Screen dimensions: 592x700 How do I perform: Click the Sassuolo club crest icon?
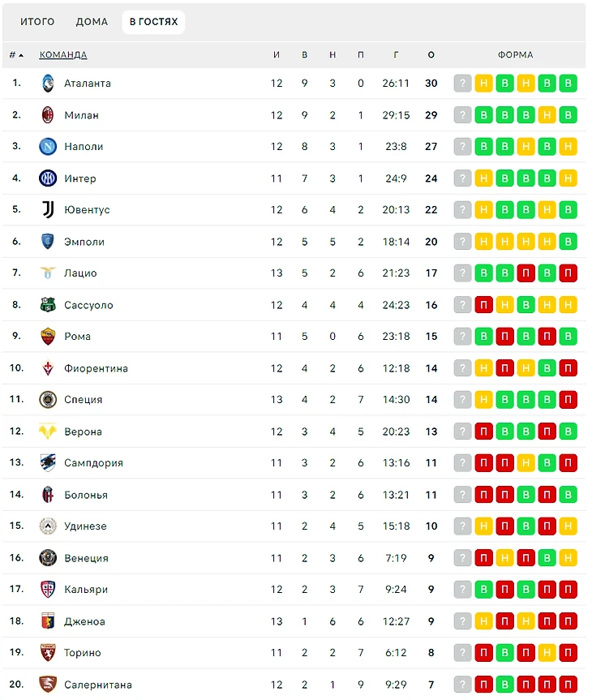[x=48, y=305]
